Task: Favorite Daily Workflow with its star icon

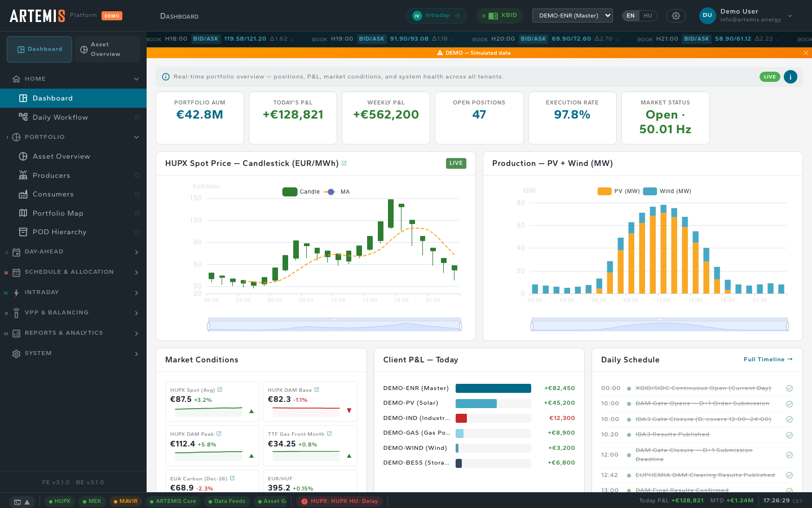Action: pos(136,117)
